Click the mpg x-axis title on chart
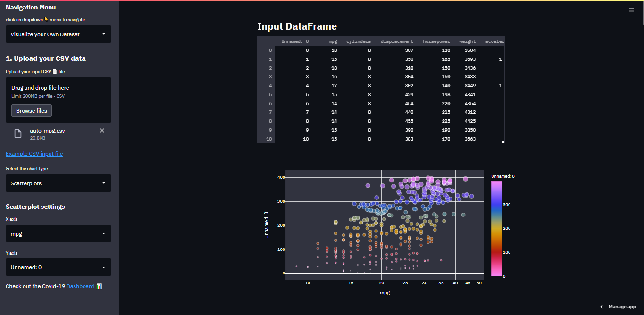This screenshot has height=315, width=644. pos(385,293)
